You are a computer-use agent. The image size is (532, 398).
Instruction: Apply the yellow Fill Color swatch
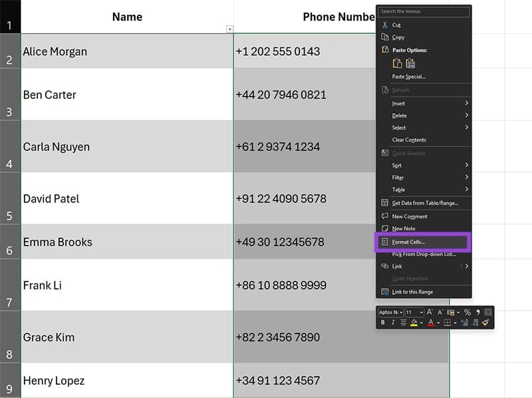413,323
